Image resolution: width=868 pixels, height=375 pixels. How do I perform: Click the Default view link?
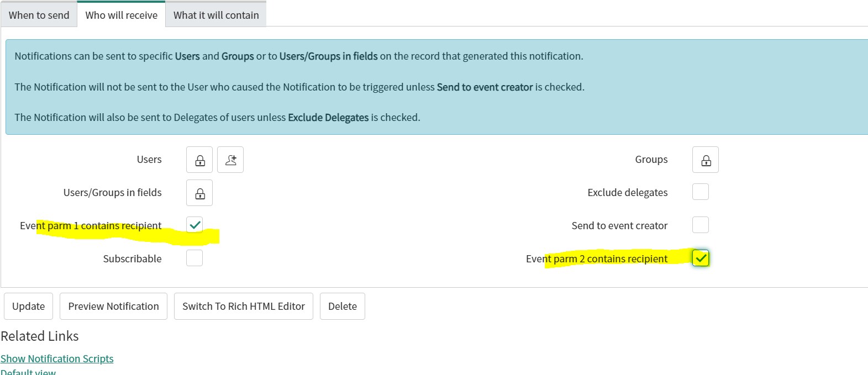(28, 372)
